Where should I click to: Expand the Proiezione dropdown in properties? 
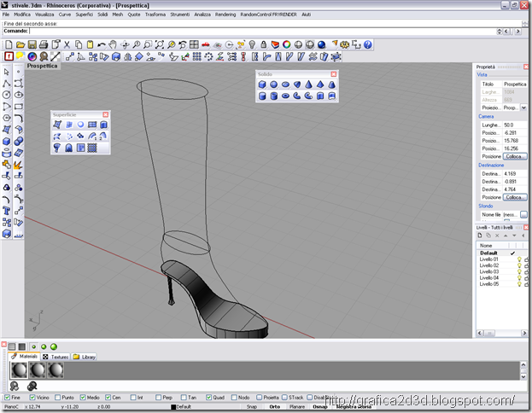523,108
